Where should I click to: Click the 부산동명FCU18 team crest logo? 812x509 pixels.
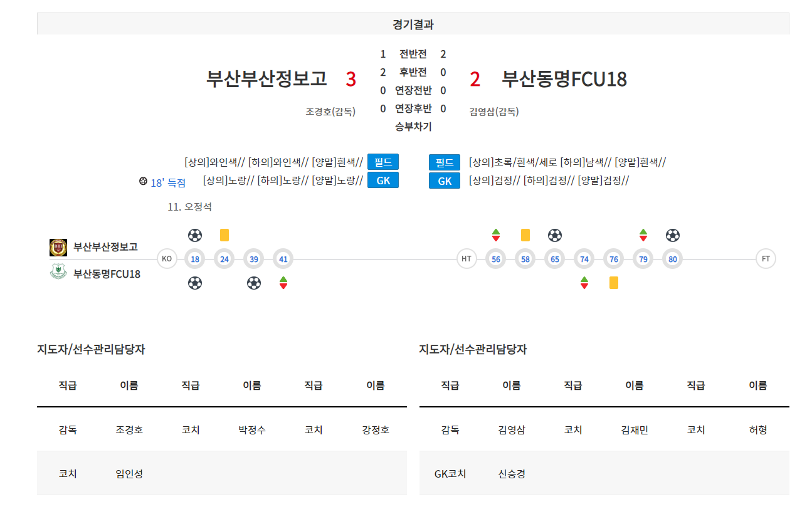(x=58, y=272)
